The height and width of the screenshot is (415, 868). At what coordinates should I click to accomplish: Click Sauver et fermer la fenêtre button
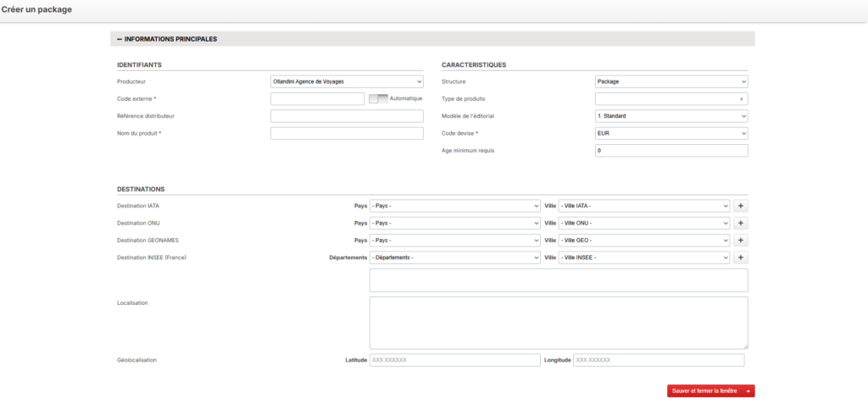point(704,390)
